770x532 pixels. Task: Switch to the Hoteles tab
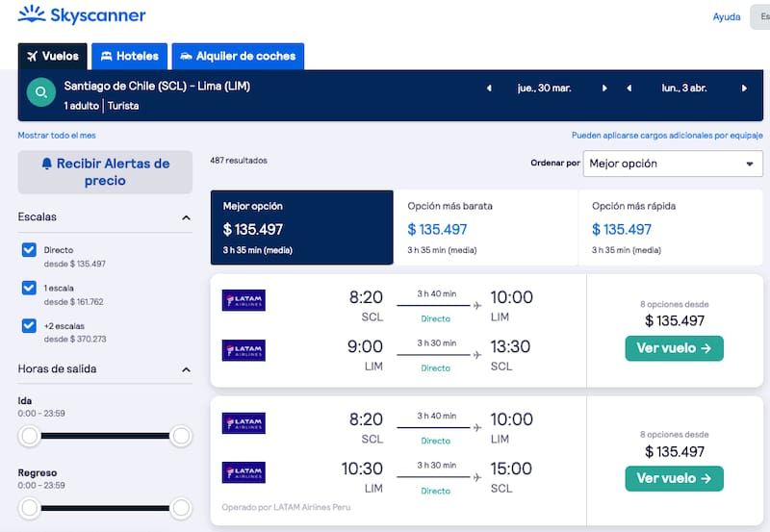130,56
